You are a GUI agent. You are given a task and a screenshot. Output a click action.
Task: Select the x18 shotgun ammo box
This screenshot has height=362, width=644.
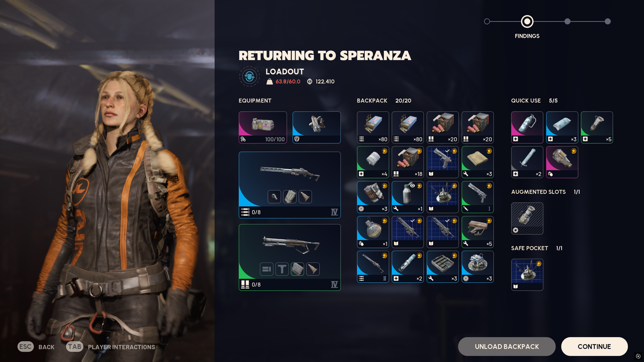(408, 162)
